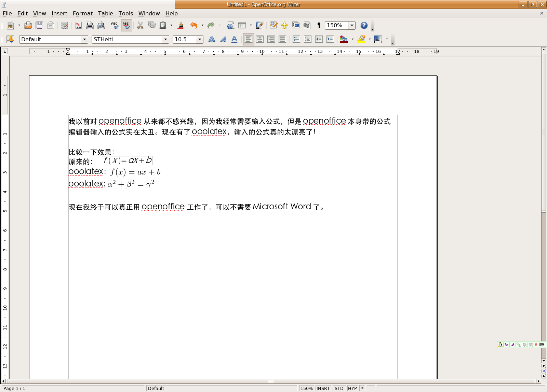Screen dimensions: 547x392
Task: Open the Gallery icon
Action: pos(296,25)
